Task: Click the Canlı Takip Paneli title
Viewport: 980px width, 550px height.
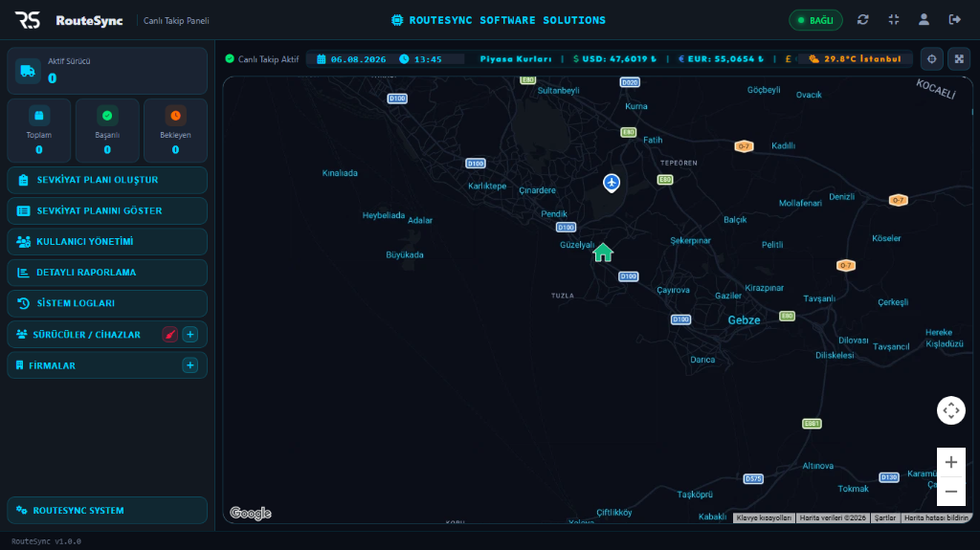Action: point(176,21)
